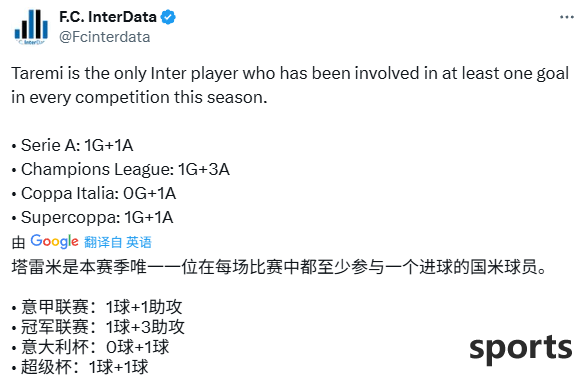This screenshot has width=587, height=379.
Task: Open the @Fcinterdata handle link
Action: (x=104, y=37)
